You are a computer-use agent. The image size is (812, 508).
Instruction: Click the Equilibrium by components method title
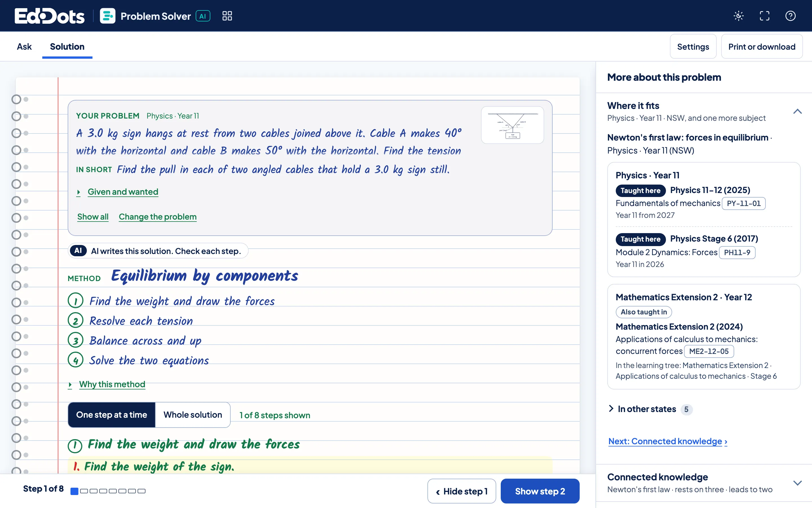(205, 276)
